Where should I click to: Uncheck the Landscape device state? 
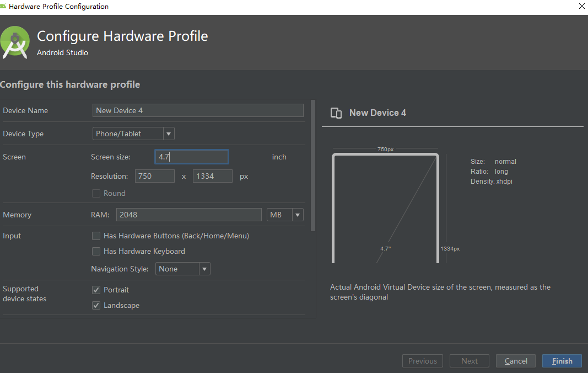coord(96,305)
